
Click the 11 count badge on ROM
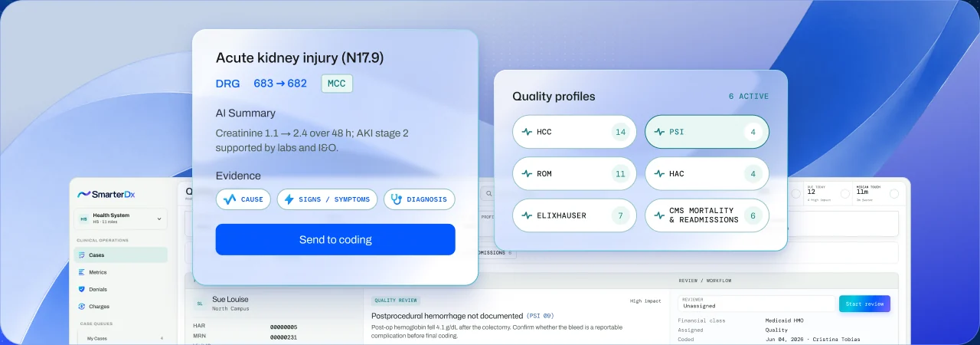(621, 174)
